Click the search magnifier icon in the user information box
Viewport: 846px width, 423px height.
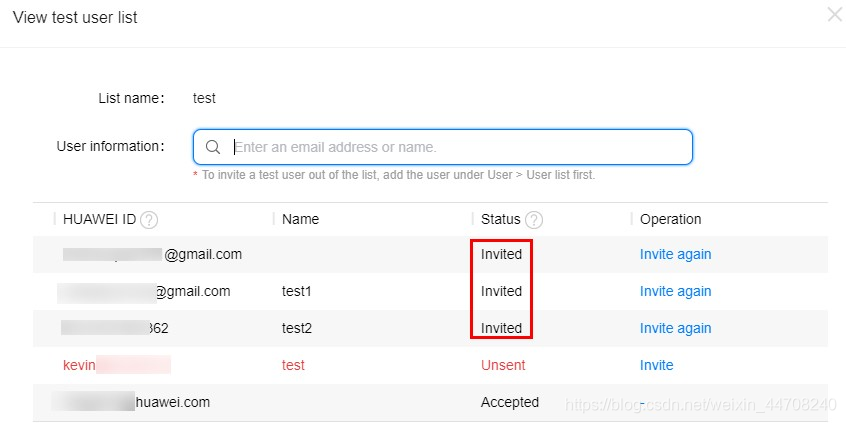pos(213,147)
